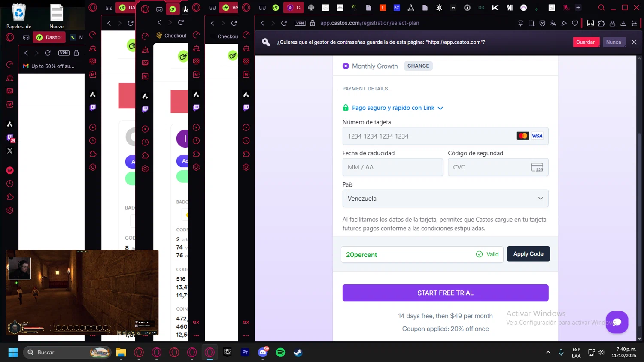
Task: Open the profile account icon in toolbar
Action: point(613,23)
